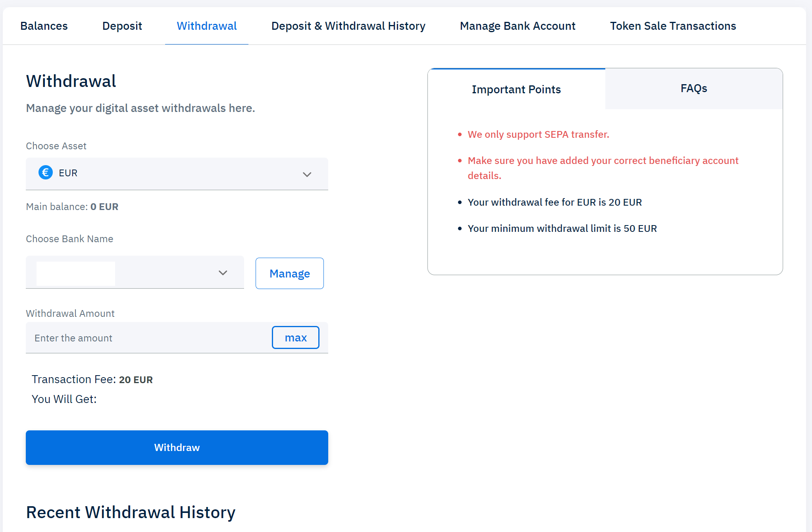Click the selected bank name box
The image size is (812, 532).
click(x=76, y=273)
